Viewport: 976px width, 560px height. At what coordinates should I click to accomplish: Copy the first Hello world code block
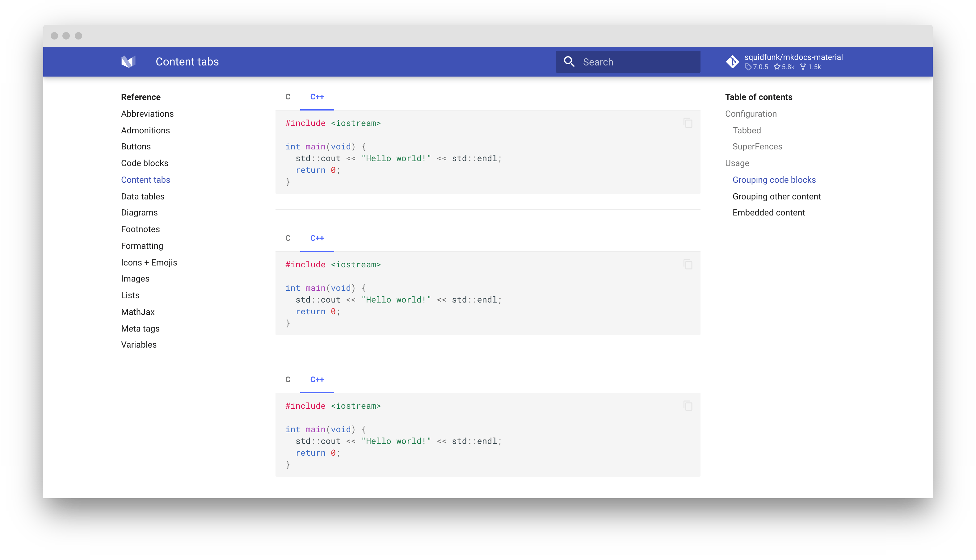[x=687, y=123]
